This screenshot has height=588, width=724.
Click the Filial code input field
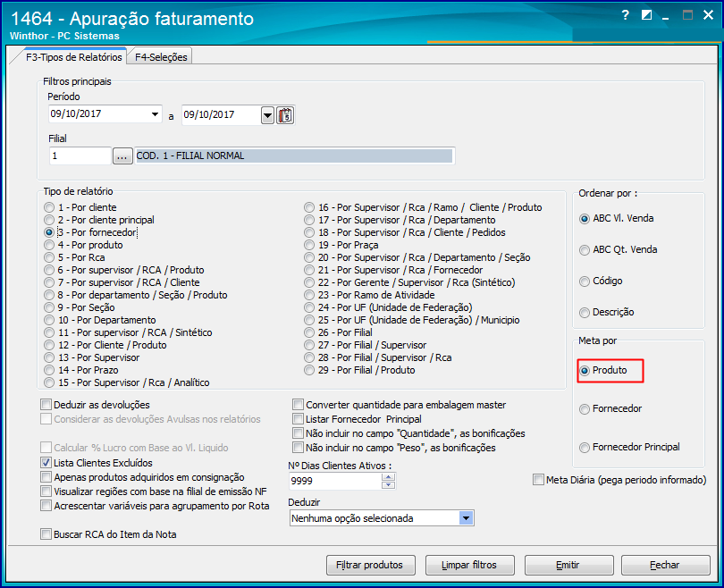80,156
